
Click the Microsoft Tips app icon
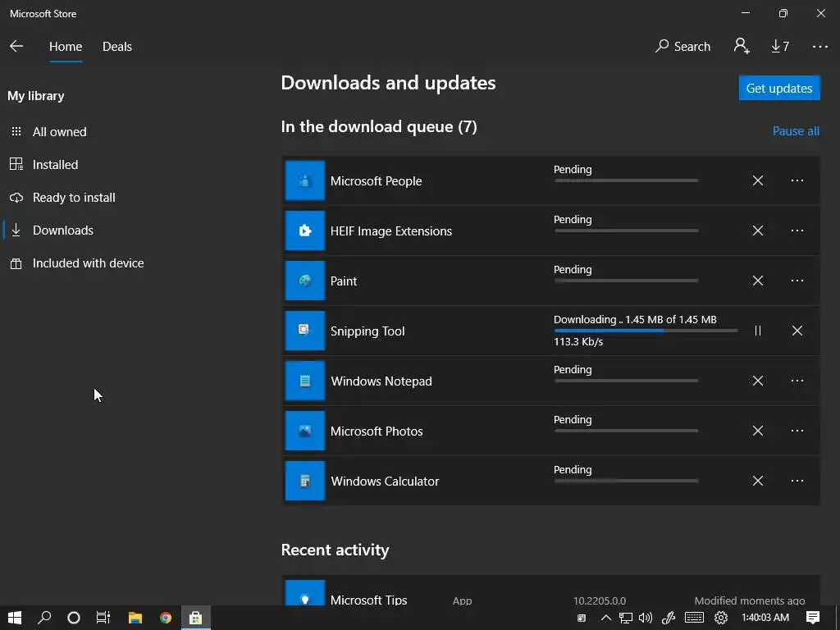(305, 593)
